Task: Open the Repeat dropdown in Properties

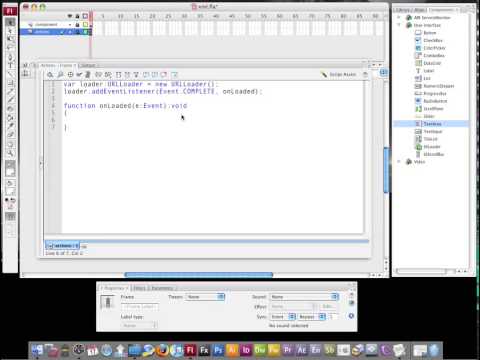Action: click(x=312, y=317)
